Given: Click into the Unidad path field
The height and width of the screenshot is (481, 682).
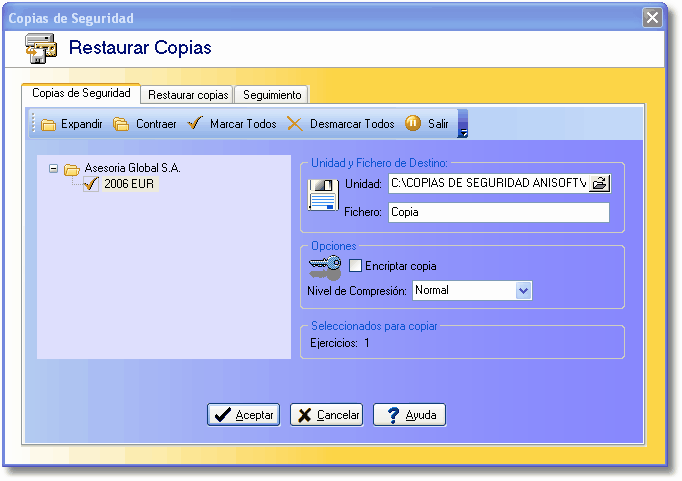Looking at the screenshot, I should click(x=488, y=184).
